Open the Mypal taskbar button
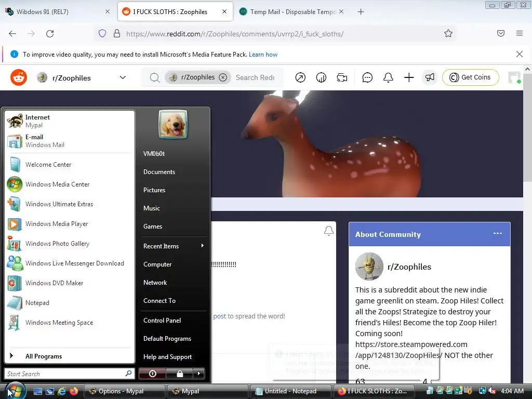 click(207, 391)
